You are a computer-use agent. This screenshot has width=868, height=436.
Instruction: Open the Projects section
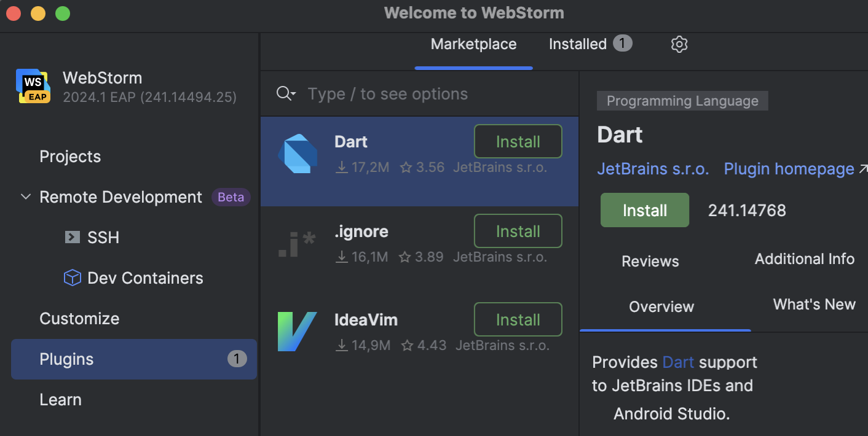[x=69, y=157]
